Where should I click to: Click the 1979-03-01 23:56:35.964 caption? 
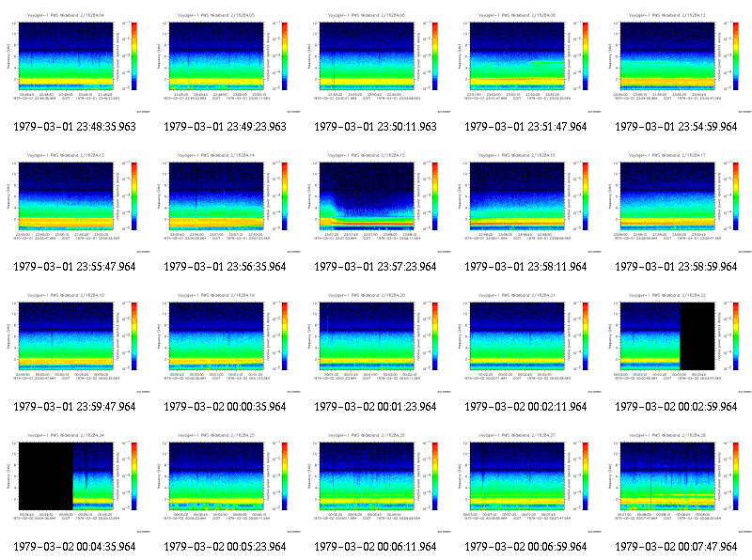225,267
